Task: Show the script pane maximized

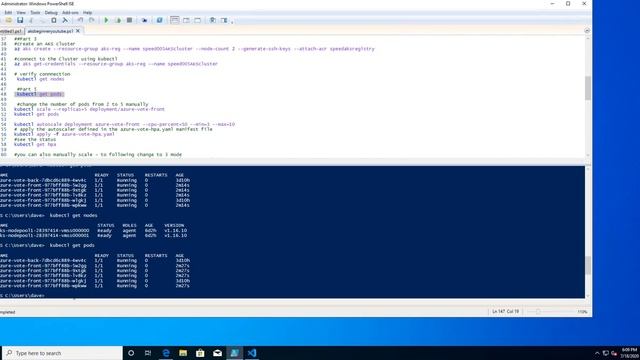Action: tap(198, 20)
